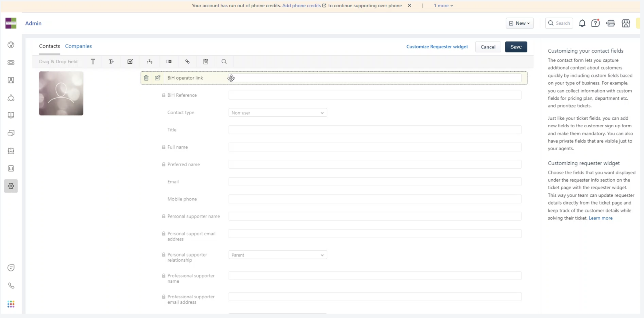
Task: Click the Full name input field
Action: click(x=375, y=147)
